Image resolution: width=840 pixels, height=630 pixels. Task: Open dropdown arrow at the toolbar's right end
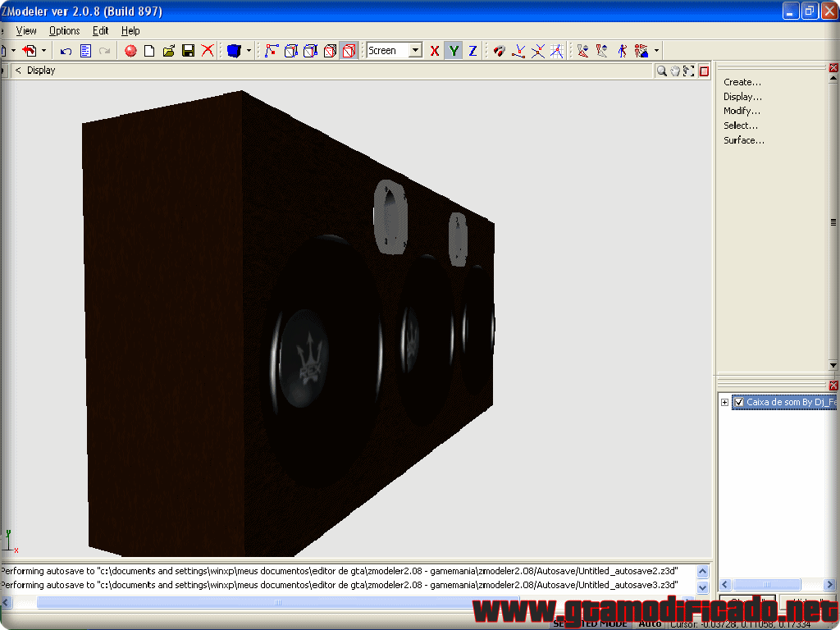656,51
